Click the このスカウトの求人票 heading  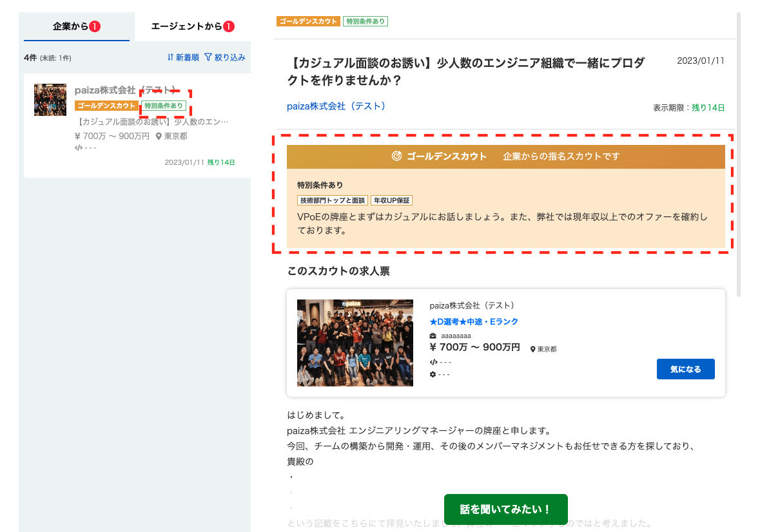338,271
